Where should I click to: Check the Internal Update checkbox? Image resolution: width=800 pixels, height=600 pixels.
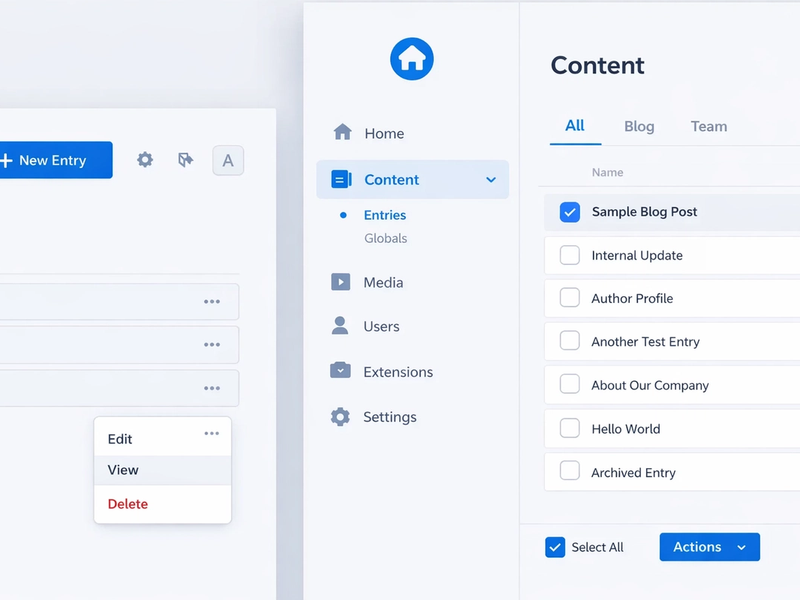pos(569,255)
